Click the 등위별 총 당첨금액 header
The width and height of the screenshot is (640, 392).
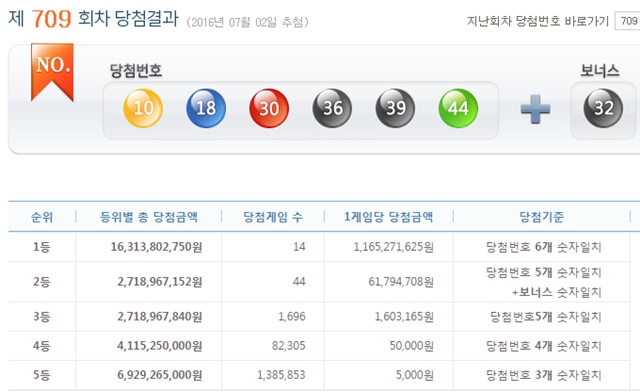click(x=149, y=217)
